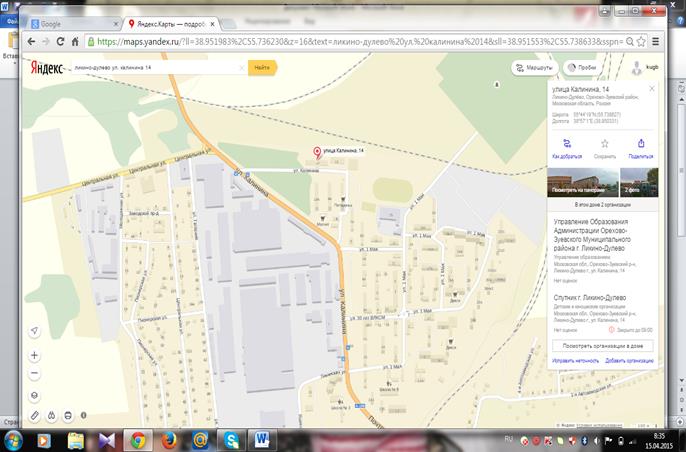The width and height of the screenshot is (686, 452).
Task: Click the Yandex logo
Action: pos(47,68)
